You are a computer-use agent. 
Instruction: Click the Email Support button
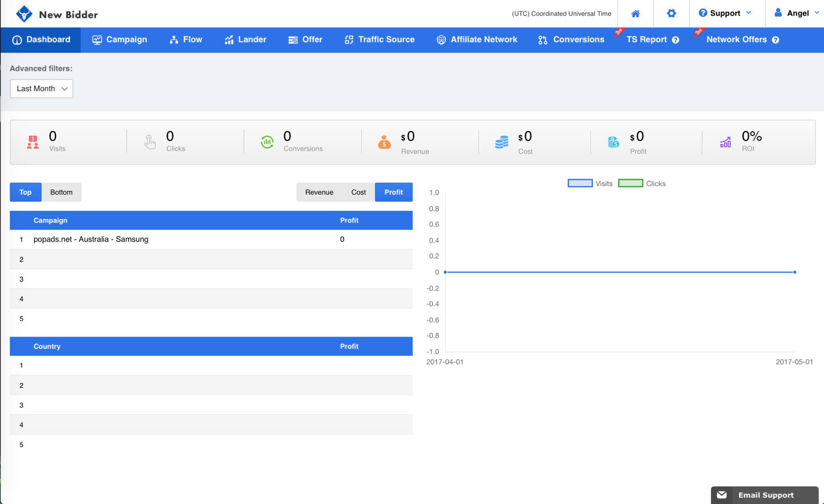tap(764, 495)
